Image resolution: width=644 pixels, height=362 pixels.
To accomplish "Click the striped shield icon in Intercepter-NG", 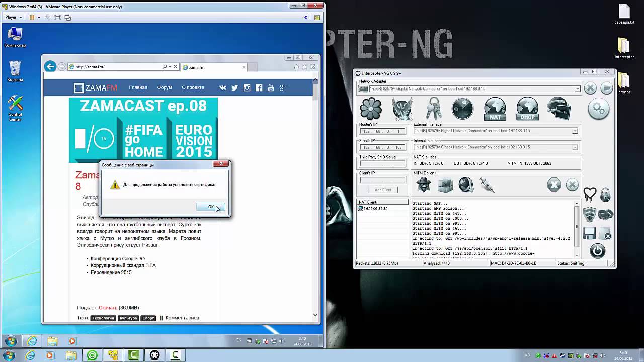I will pos(590,214).
